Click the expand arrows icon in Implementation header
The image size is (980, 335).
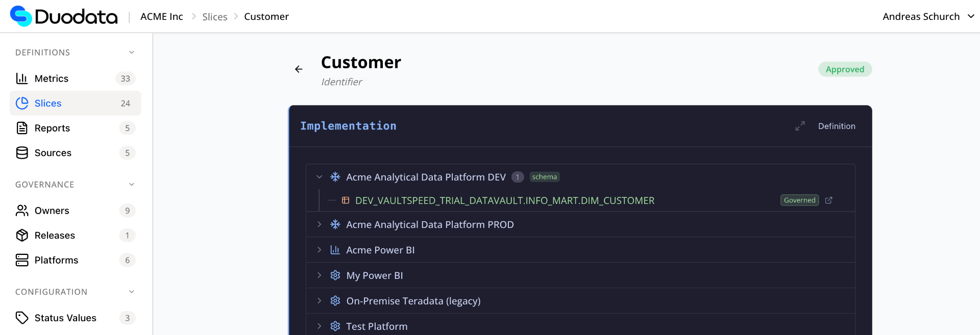(x=800, y=126)
